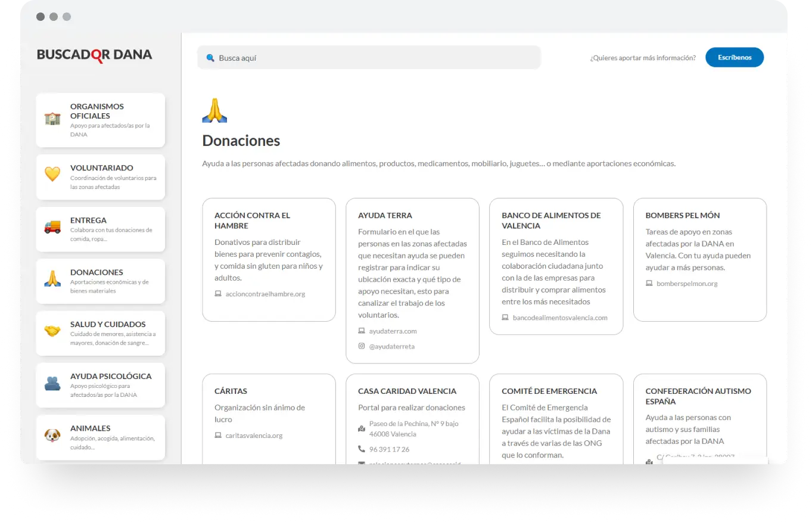
Task: Click the magnifying glass search icon
Action: (x=210, y=58)
